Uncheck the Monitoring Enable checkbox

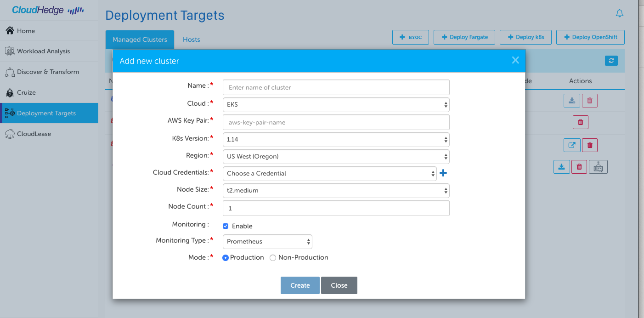click(226, 226)
